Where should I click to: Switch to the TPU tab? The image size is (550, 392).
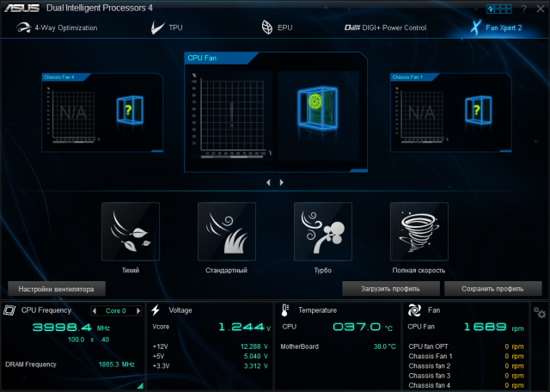(167, 28)
